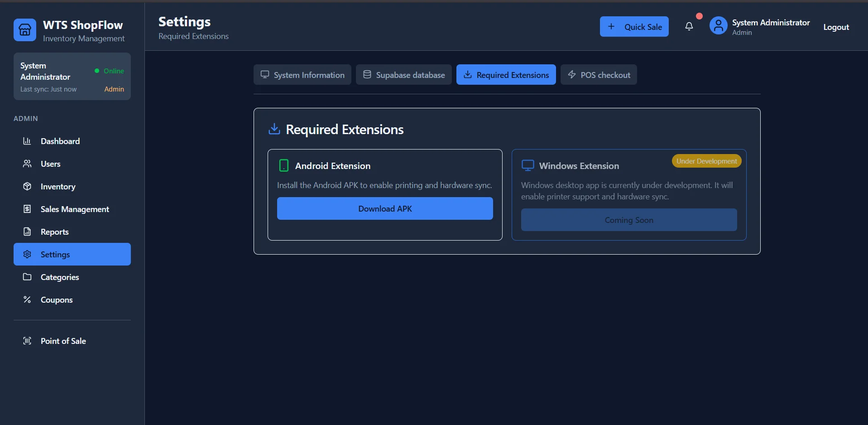Screen dimensions: 868x425
Task: Click the Reports document icon
Action: coord(27,232)
